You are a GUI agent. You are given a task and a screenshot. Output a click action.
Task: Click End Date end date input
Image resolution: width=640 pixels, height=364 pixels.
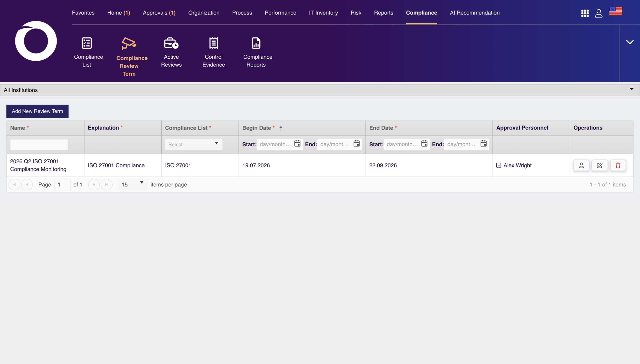(x=461, y=144)
